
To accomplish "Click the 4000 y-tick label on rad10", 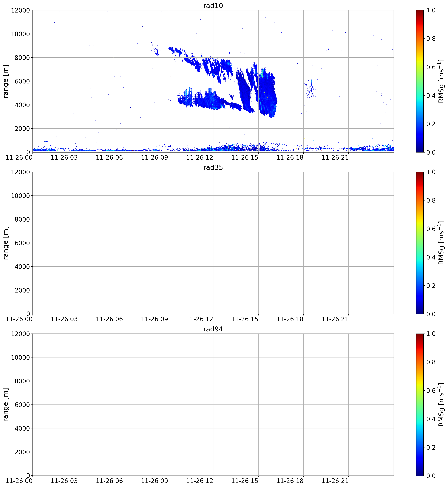I will [x=22, y=105].
